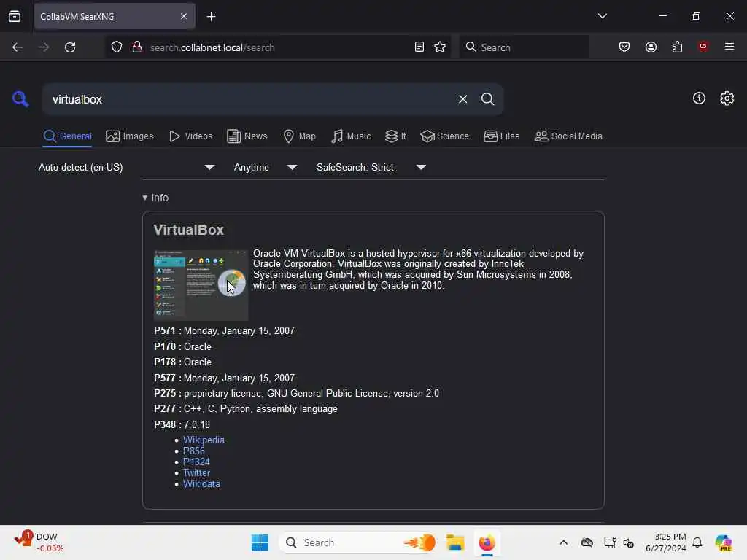Close the CollabVM SearXNG tab
Viewport: 747px width, 560px height.
(184, 17)
